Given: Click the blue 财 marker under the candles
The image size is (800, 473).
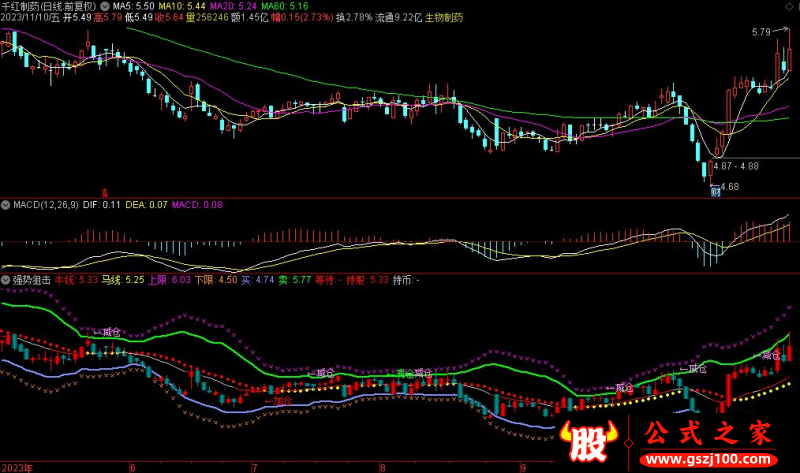Looking at the screenshot, I should click(x=716, y=192).
